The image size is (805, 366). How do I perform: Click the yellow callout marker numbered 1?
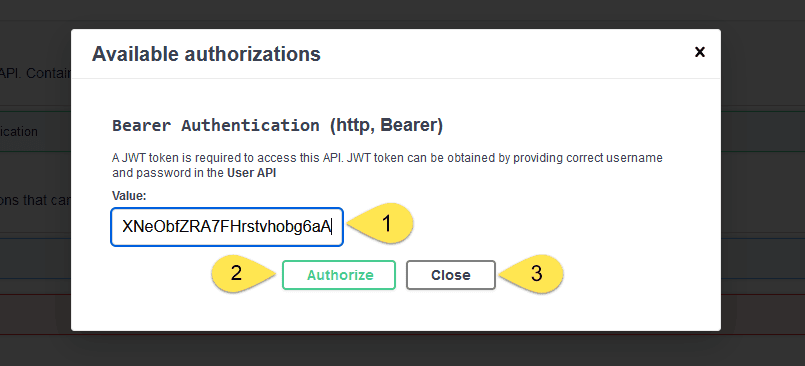(381, 224)
